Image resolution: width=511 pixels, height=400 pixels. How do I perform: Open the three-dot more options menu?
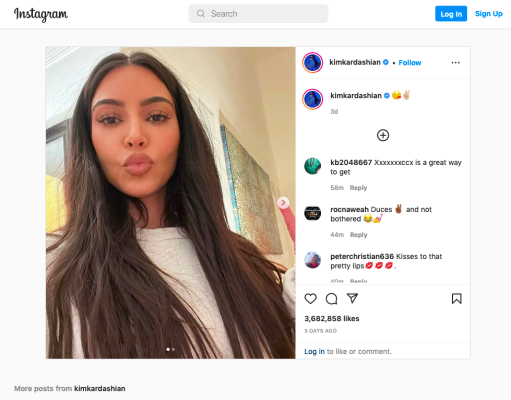(x=455, y=63)
